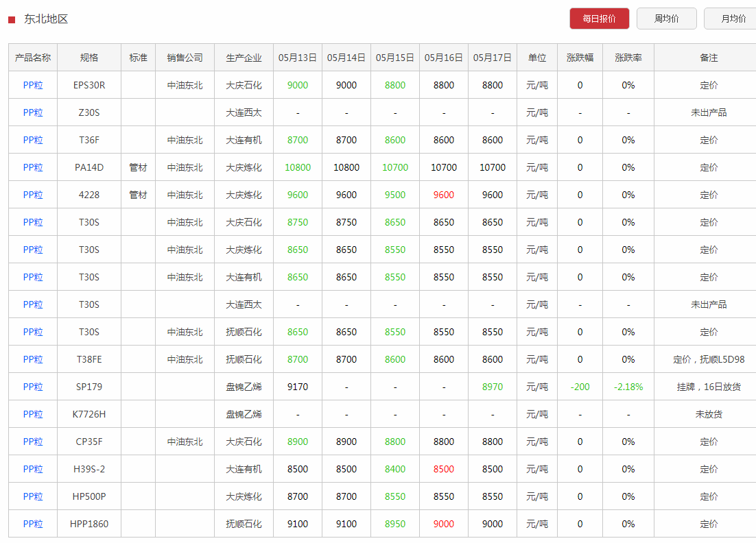Click 管材 standard in PA14D row

[x=138, y=168]
